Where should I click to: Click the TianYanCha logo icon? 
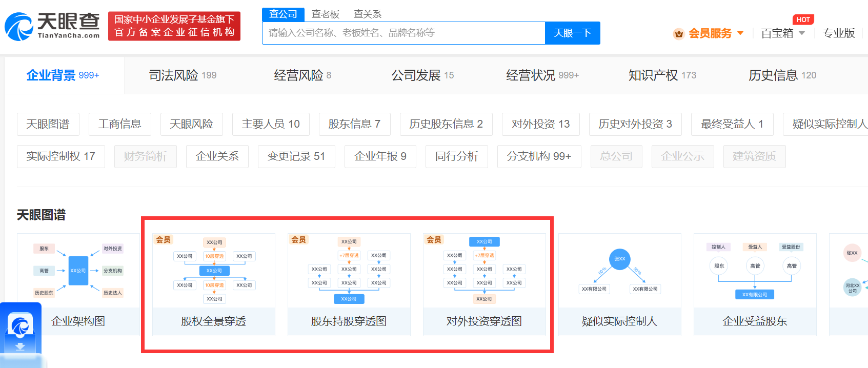[x=19, y=27]
